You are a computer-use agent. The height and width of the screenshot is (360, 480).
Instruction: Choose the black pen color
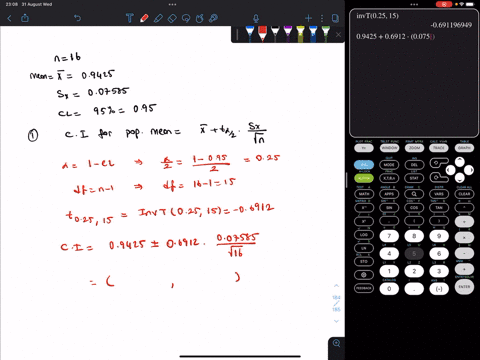(x=275, y=34)
